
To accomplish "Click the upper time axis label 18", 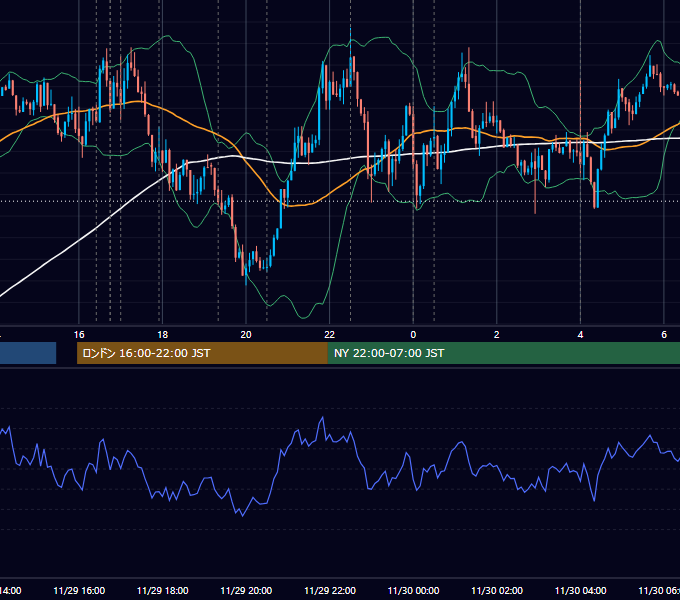I will [x=162, y=335].
